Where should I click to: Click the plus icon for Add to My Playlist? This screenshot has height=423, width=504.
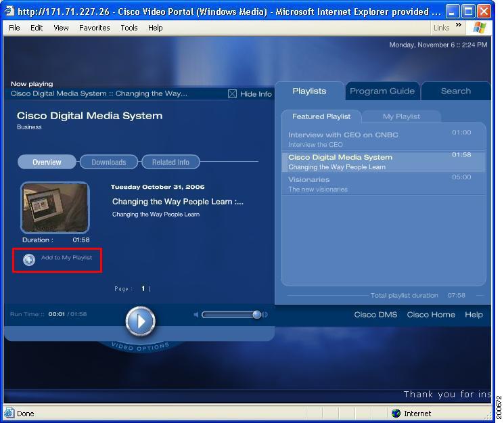pos(29,260)
